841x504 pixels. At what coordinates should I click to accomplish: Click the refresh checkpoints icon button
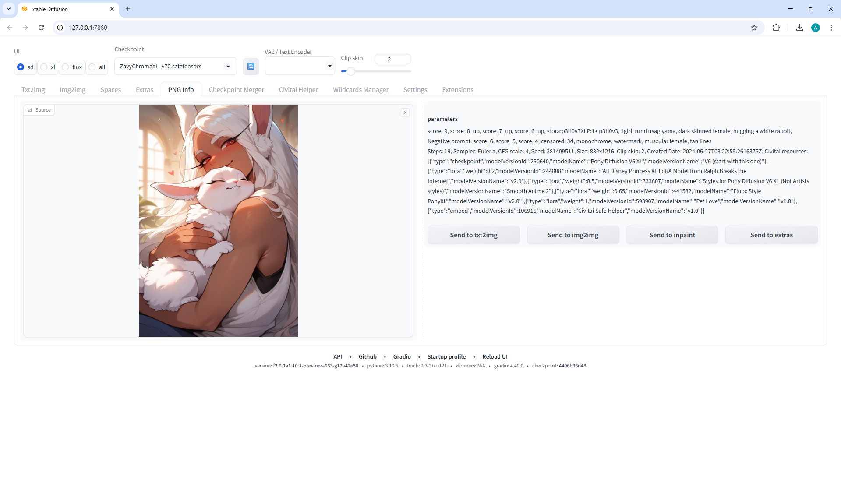point(251,66)
